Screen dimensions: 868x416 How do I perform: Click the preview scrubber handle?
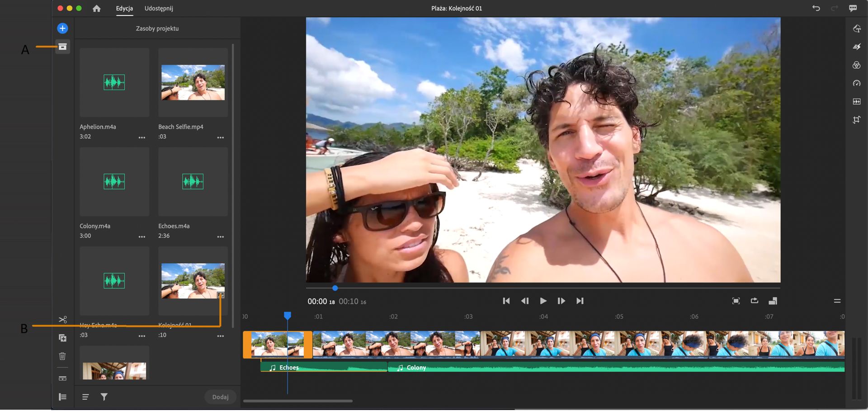[x=335, y=288]
